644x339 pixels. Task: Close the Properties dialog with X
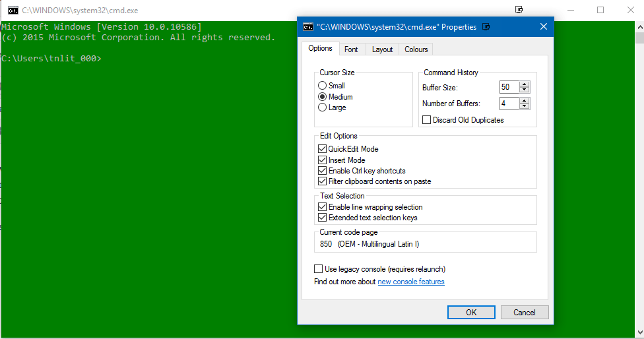coord(544,26)
